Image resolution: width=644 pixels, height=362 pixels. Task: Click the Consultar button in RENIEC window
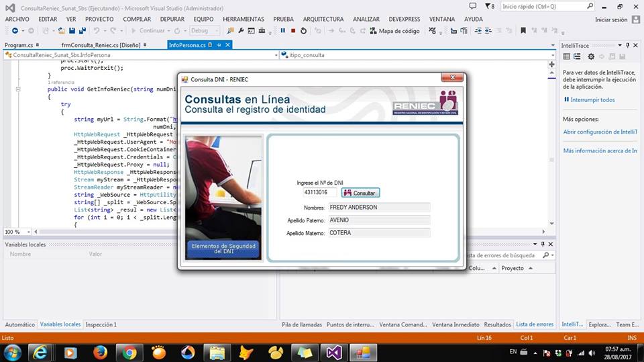[x=361, y=193]
